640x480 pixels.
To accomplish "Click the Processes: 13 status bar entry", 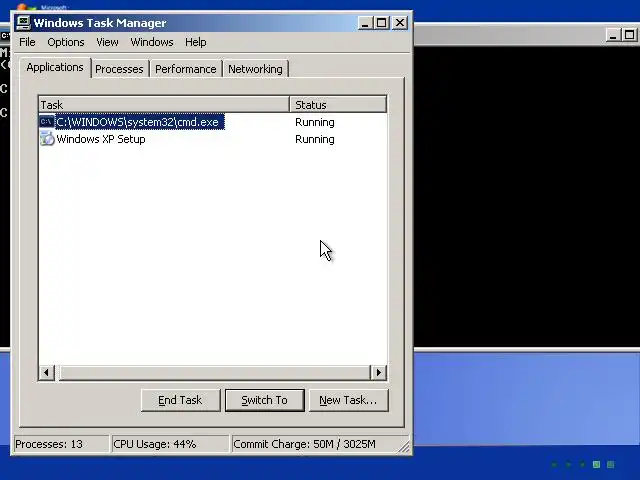I will pyautogui.click(x=61, y=444).
